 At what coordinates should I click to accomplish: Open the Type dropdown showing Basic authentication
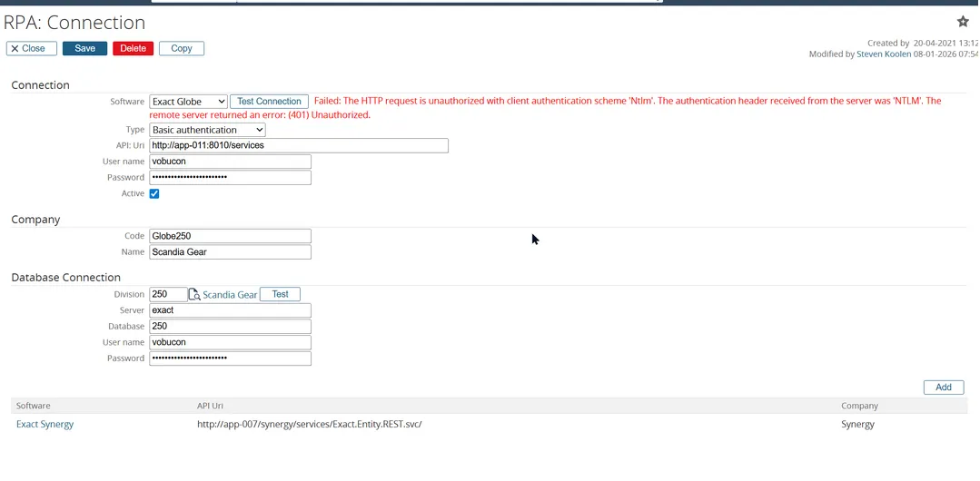pos(207,130)
